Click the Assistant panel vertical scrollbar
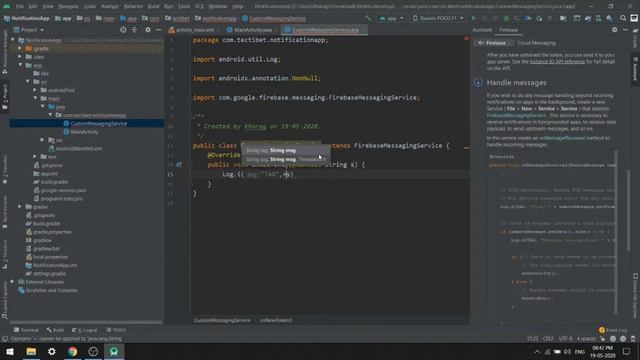 point(628,210)
